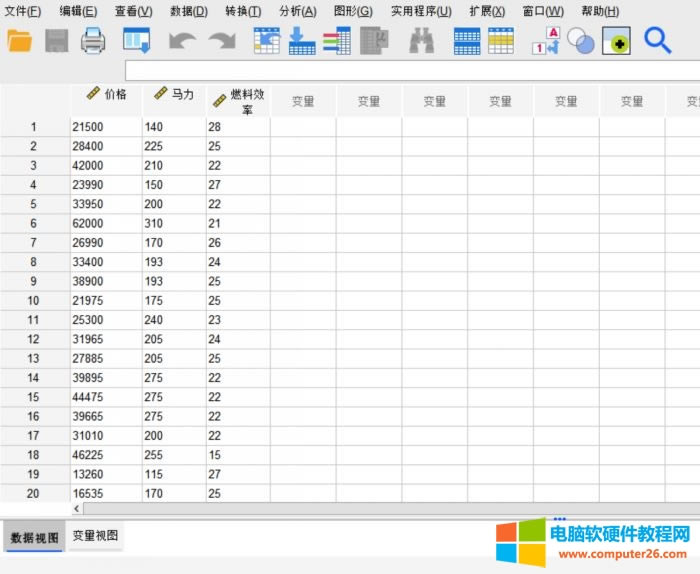
Task: Select row header number 1
Action: (x=34, y=127)
